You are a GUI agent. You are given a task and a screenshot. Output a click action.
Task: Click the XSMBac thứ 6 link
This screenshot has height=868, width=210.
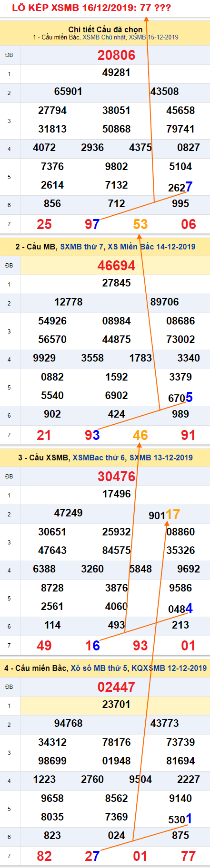pyautogui.click(x=99, y=458)
